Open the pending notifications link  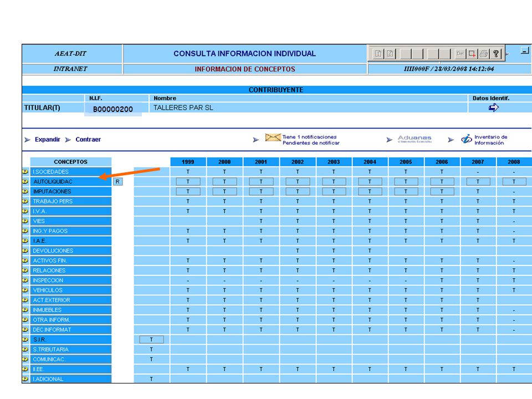point(311,140)
